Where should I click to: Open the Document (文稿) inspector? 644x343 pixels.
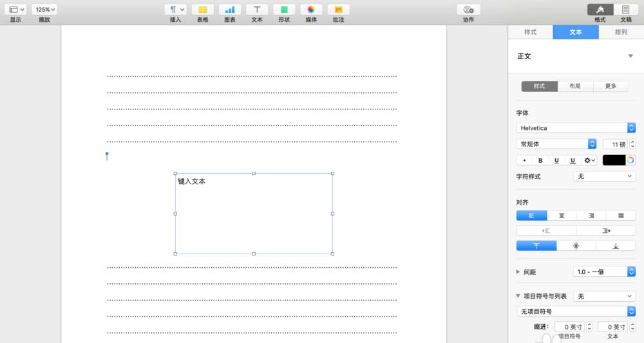(625, 10)
